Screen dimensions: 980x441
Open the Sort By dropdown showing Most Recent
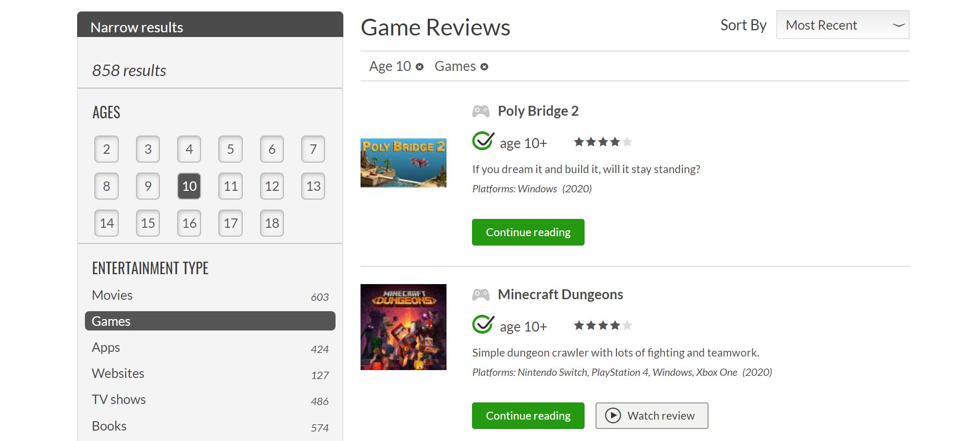click(842, 24)
